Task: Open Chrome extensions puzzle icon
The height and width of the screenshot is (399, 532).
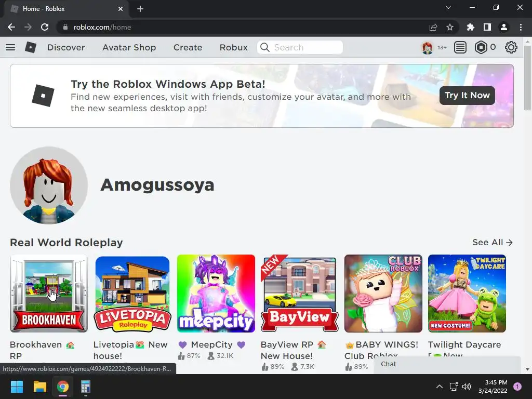Action: (x=471, y=27)
